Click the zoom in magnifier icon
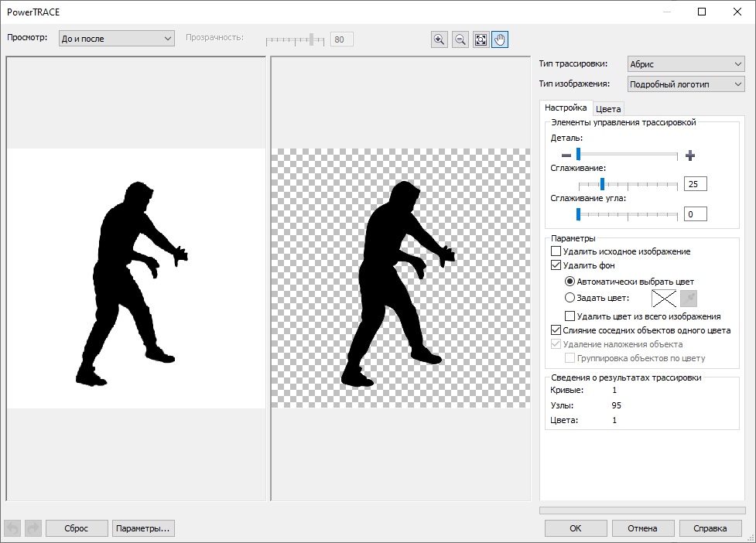Image resolution: width=756 pixels, height=543 pixels. [440, 39]
